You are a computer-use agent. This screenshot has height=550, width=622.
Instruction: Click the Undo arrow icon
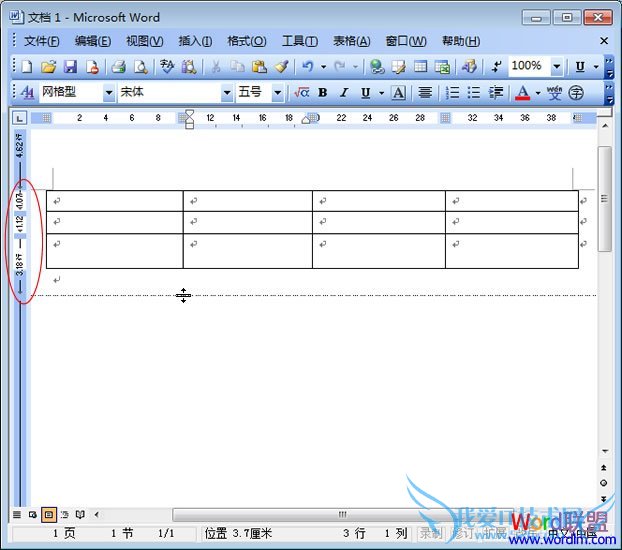308,67
